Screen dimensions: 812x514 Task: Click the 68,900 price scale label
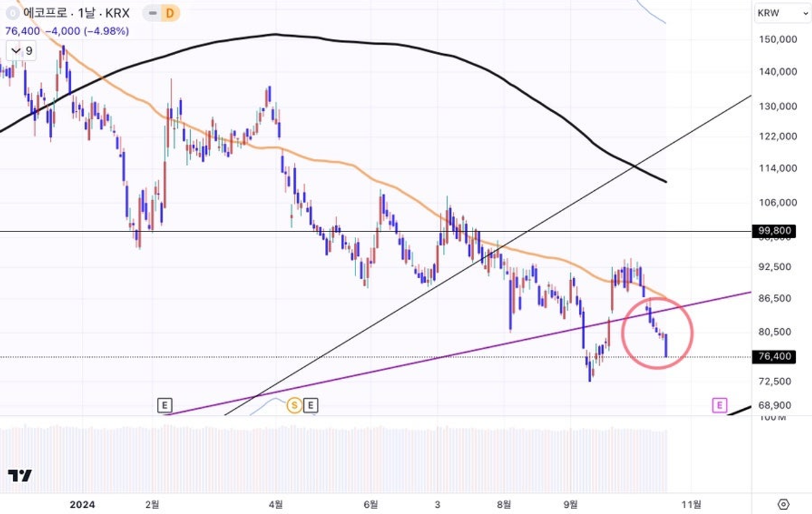click(776, 405)
